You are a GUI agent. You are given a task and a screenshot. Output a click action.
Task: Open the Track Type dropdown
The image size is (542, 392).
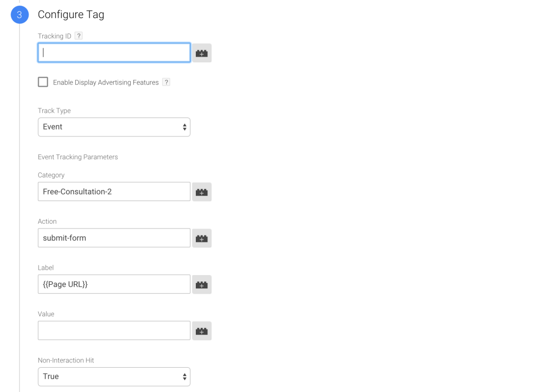tap(114, 127)
